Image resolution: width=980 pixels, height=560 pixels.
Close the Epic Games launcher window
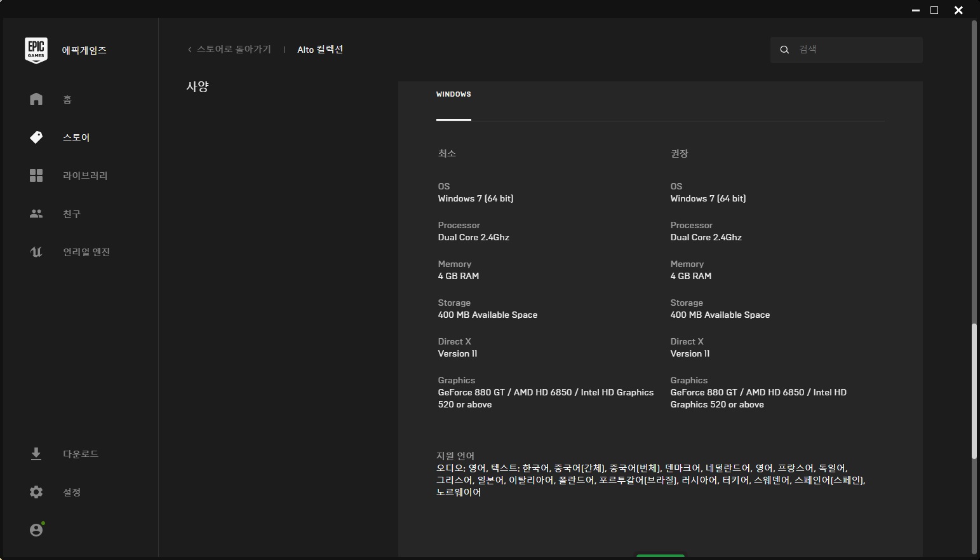pyautogui.click(x=958, y=10)
